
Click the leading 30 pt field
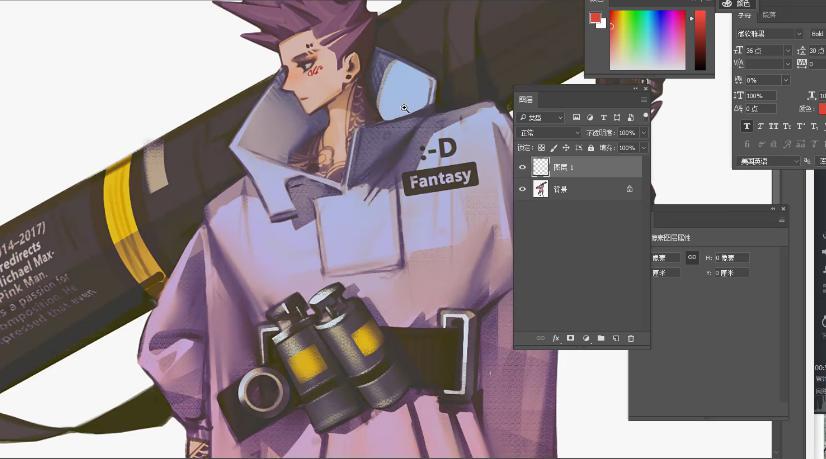[817, 51]
